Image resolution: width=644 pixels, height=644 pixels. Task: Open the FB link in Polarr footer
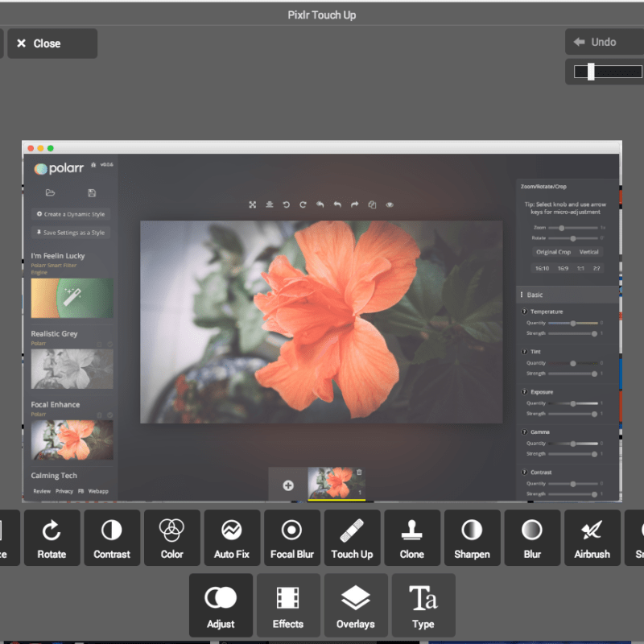pos(81,491)
